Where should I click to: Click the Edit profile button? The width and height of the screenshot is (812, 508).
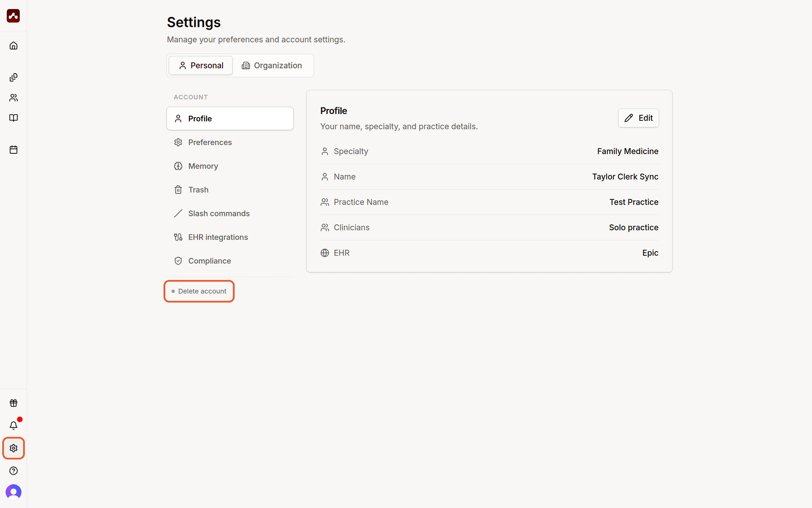[638, 118]
